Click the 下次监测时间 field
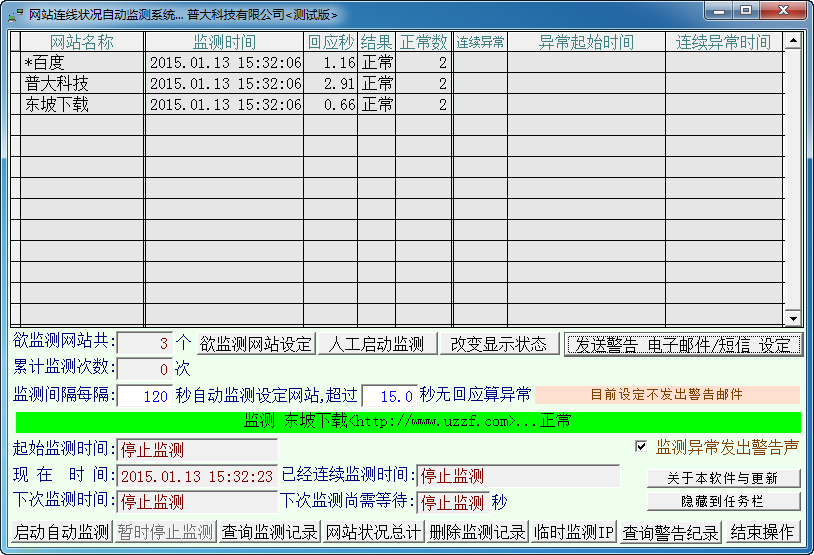The width and height of the screenshot is (814, 555). coord(197,502)
